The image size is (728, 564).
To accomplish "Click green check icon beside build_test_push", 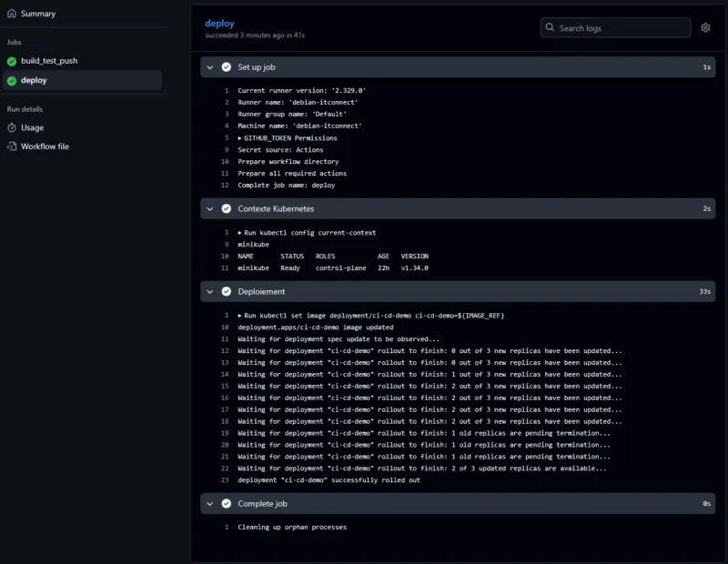I will (12, 61).
